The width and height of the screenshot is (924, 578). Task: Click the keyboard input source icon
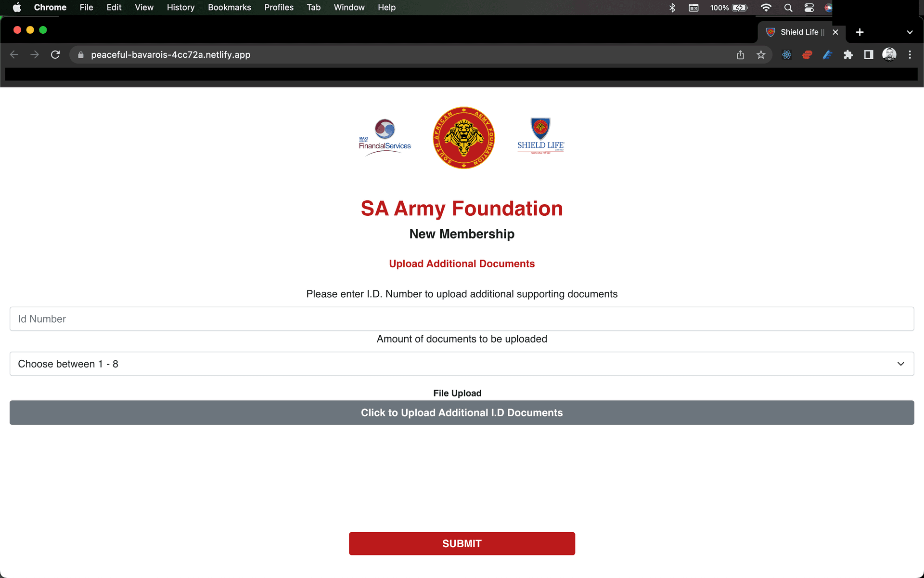pos(693,7)
